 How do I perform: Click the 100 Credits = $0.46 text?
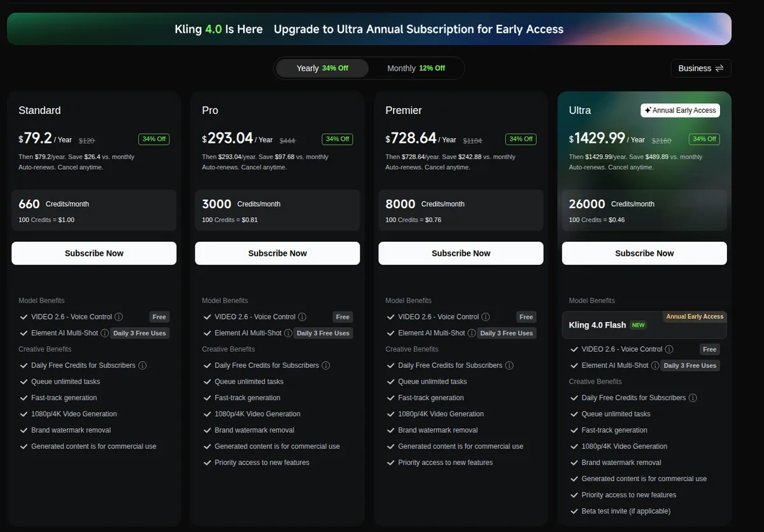click(x=597, y=220)
